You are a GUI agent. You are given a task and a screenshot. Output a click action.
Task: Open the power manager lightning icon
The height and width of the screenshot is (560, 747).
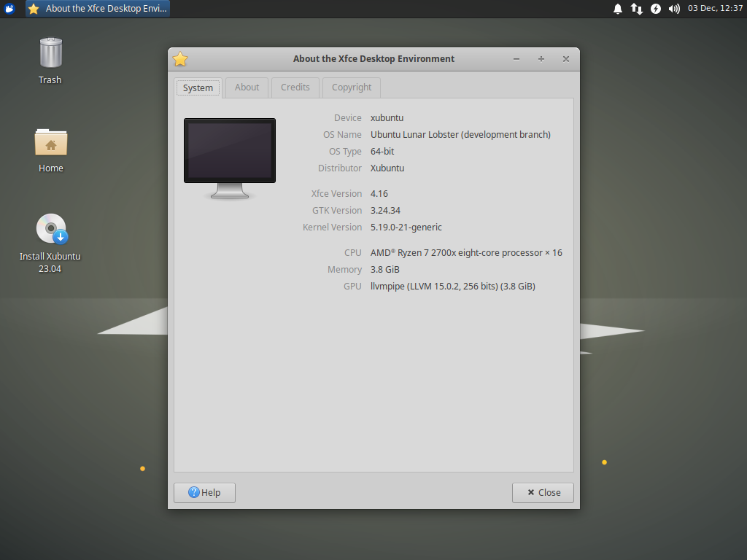(x=654, y=9)
